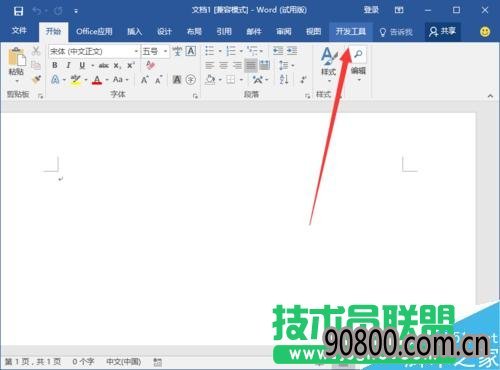The image size is (500, 370).
Task: Toggle subscript formatting
Action: pyautogui.click(x=117, y=66)
